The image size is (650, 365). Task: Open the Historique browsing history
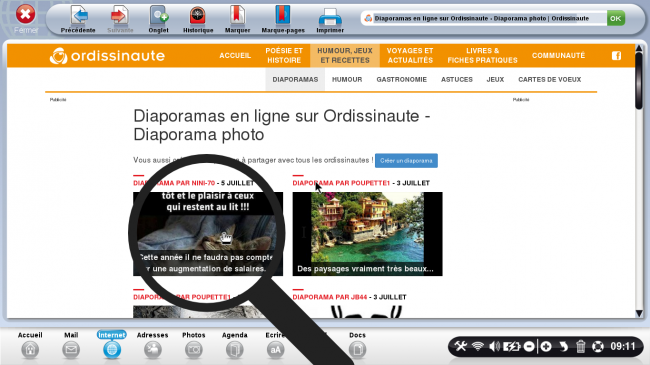(198, 19)
